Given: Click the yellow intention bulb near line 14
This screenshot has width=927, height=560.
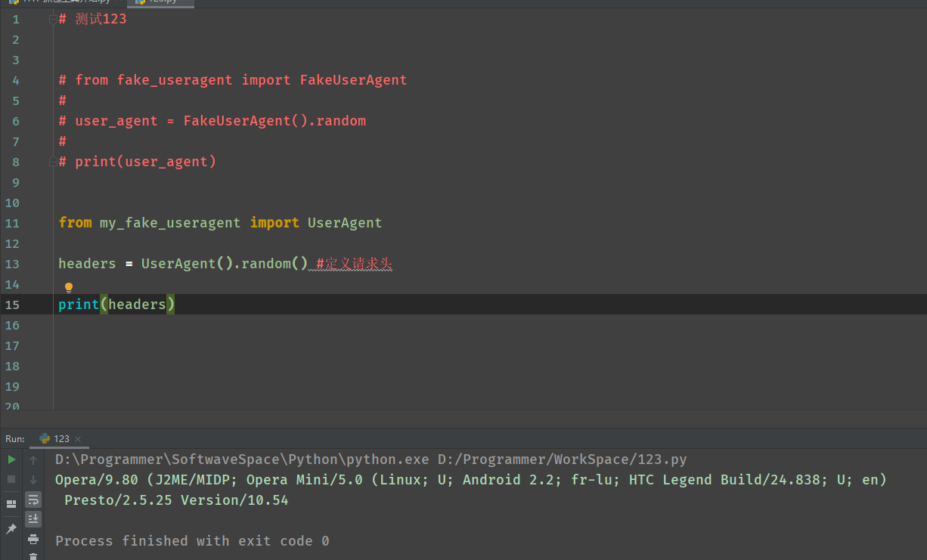Looking at the screenshot, I should [69, 286].
